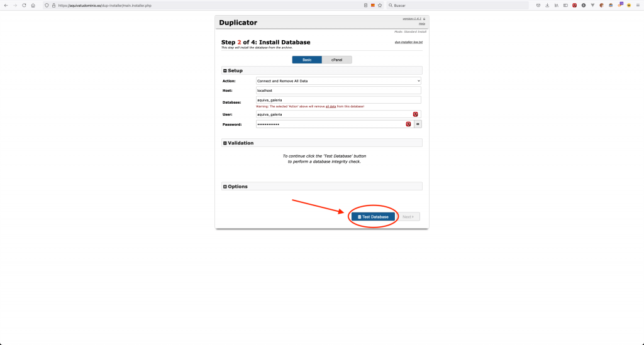This screenshot has width=644, height=345.
Task: Click the dark round extension icon
Action: click(583, 5)
